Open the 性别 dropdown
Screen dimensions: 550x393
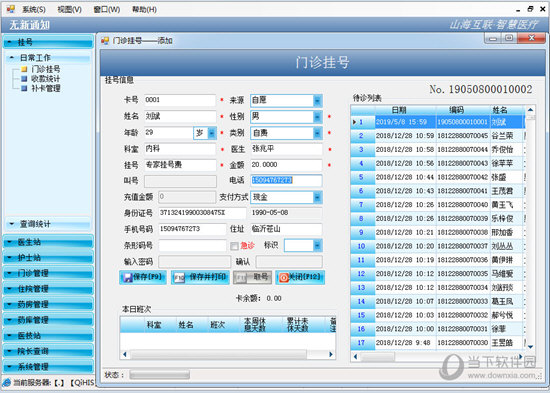click(x=317, y=117)
